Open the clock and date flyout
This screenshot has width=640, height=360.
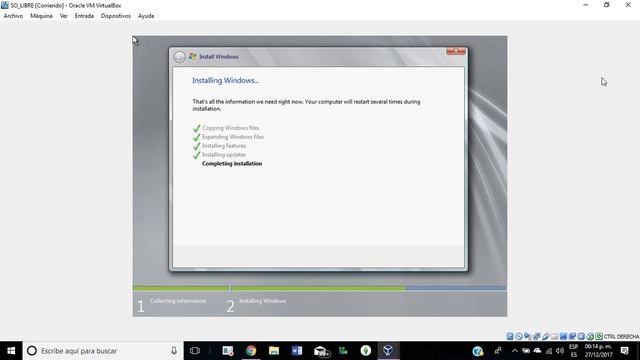point(598,351)
